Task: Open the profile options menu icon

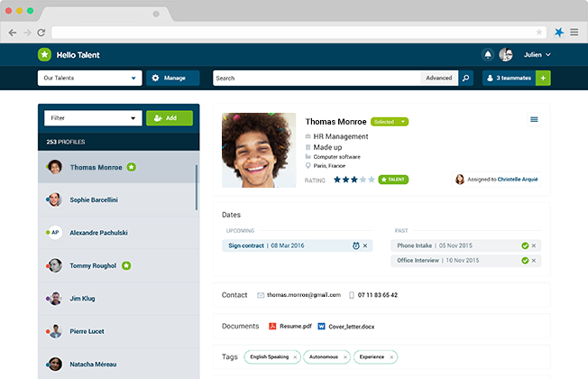Action: (x=534, y=119)
